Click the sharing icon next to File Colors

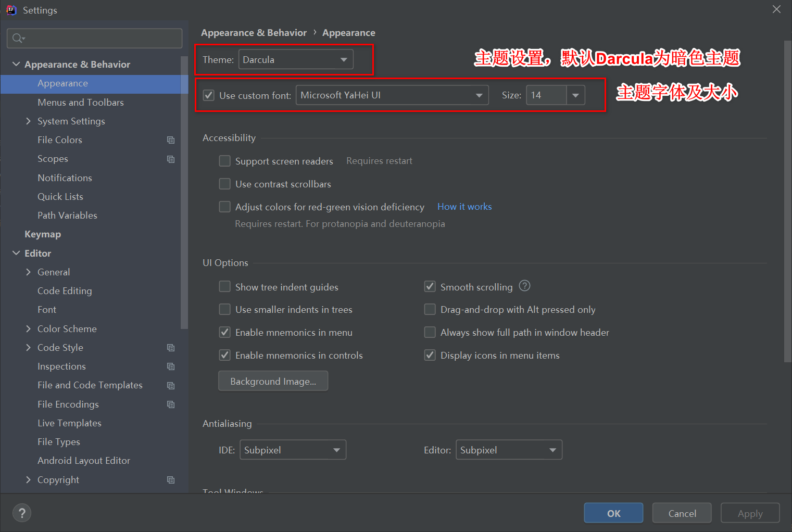click(x=171, y=140)
